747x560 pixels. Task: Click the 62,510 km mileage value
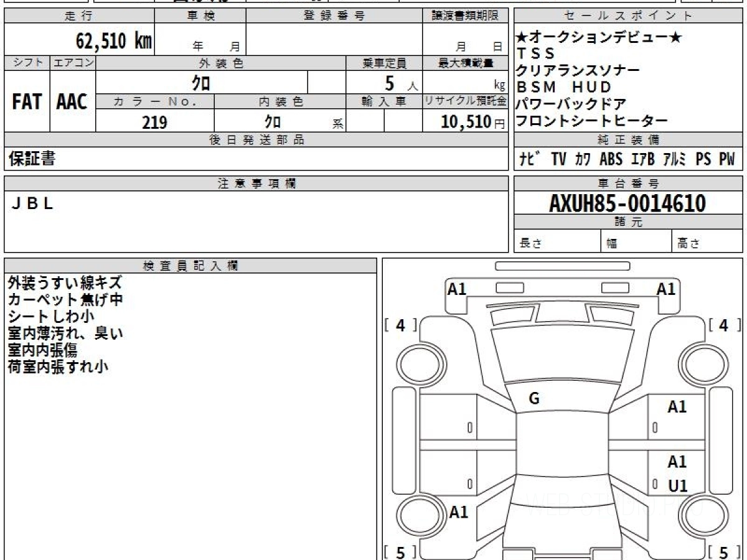click(113, 41)
